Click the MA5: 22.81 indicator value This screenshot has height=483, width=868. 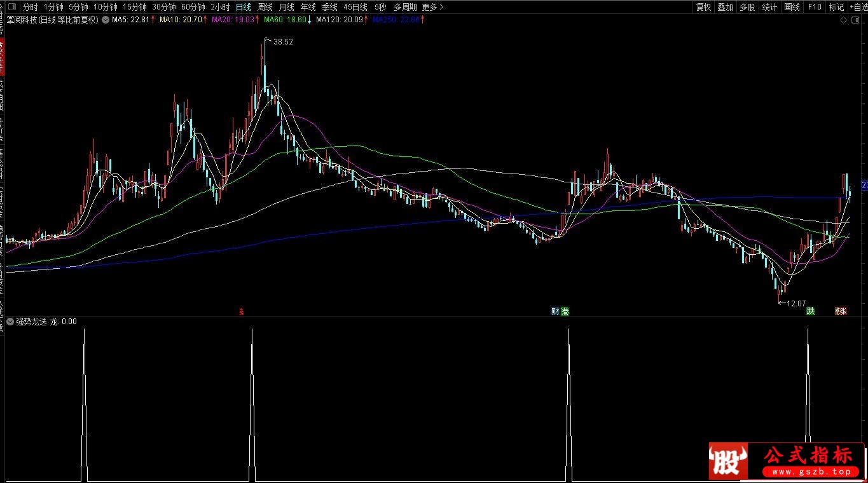tap(132, 20)
